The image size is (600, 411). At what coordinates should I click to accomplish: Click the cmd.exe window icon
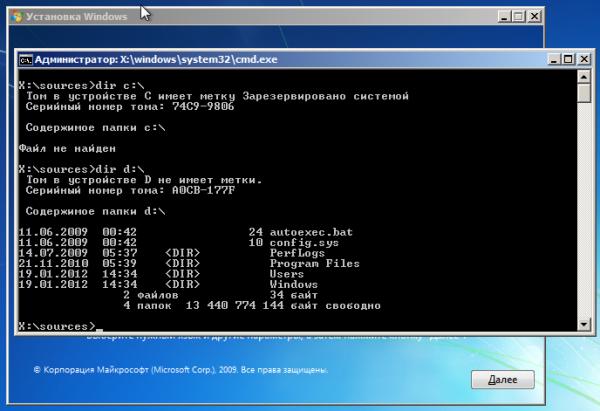pos(27,59)
